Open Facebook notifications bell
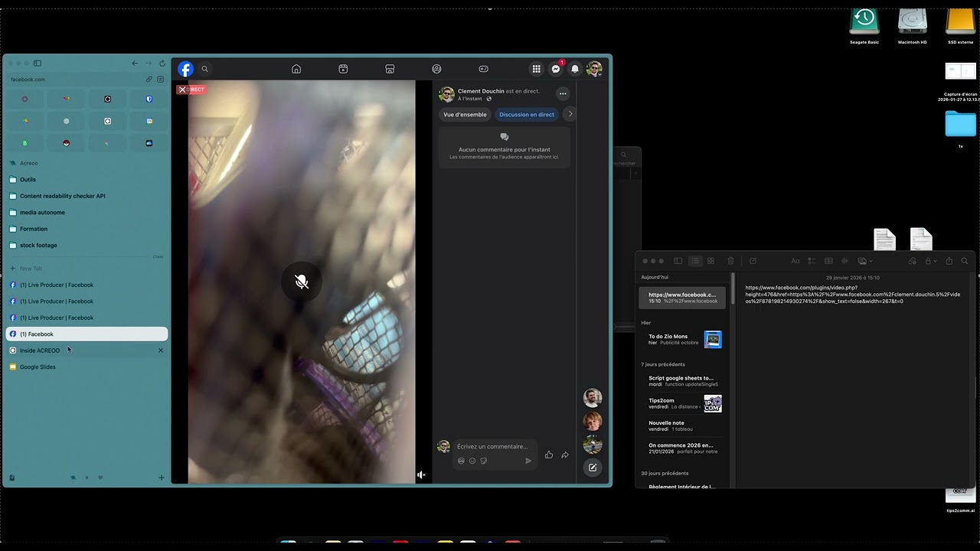 pos(575,69)
